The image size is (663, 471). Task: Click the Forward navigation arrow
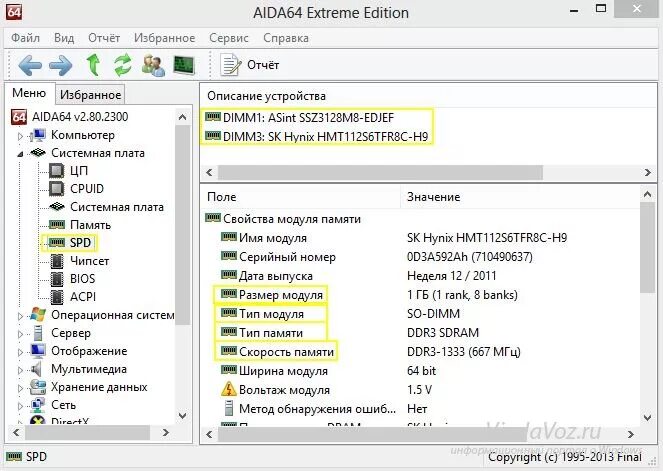click(60, 65)
